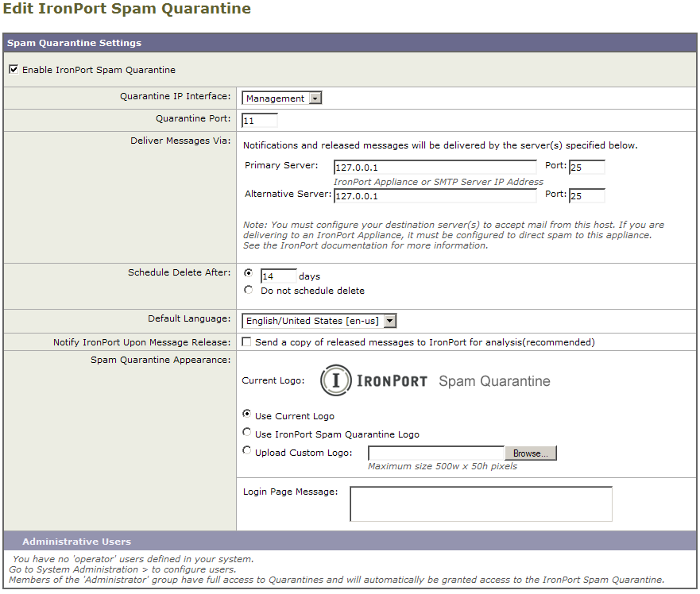Viewport: 700px width, 594px height.
Task: Select the schedule delete after days radio
Action: pos(248,272)
